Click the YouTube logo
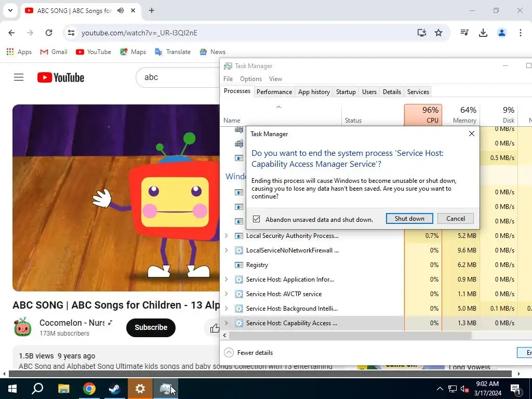Screen dimensions: 532x399 tap(61, 77)
